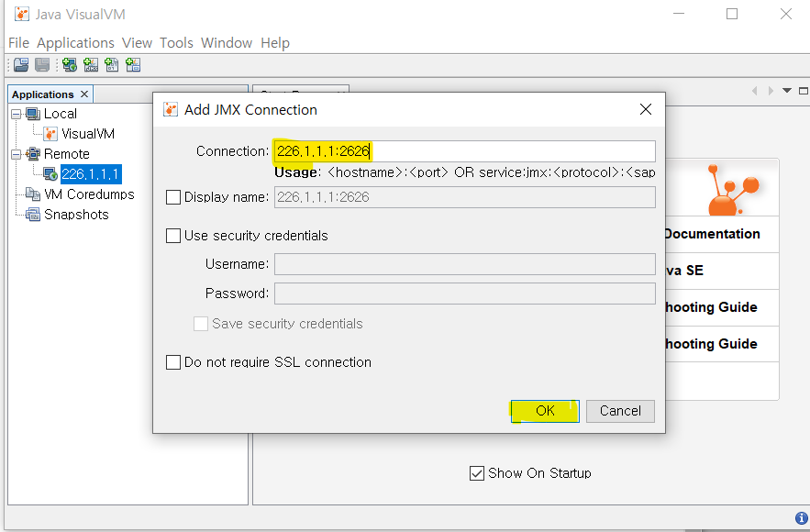
Task: Open the document list dropdown arrow
Action: pyautogui.click(x=787, y=91)
